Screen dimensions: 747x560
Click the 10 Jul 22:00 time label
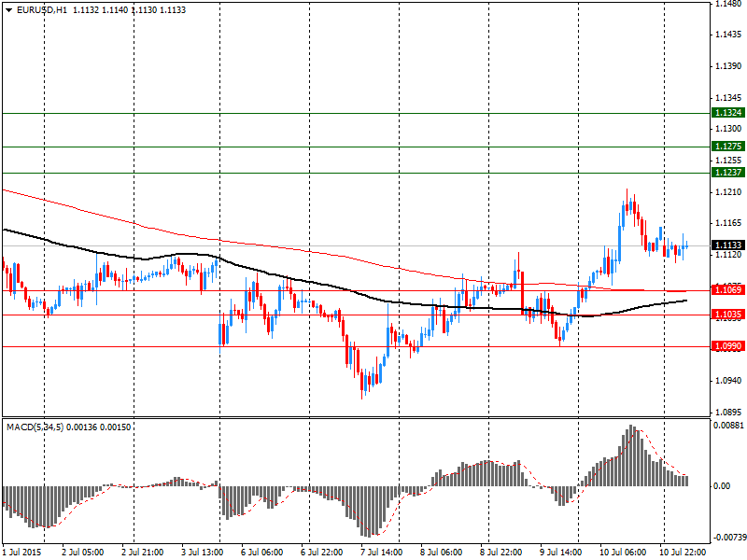click(x=683, y=553)
